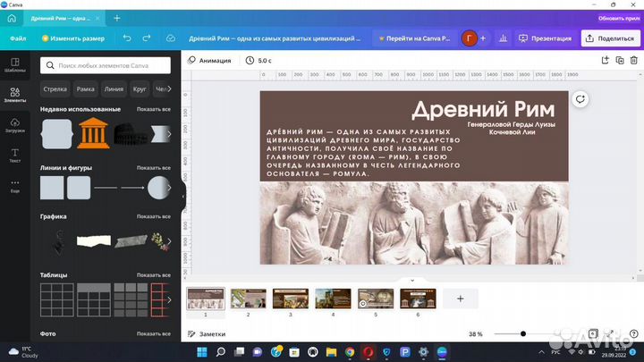Insert the rounded square shape
The width and height of the screenshot is (644, 362).
[79, 188]
